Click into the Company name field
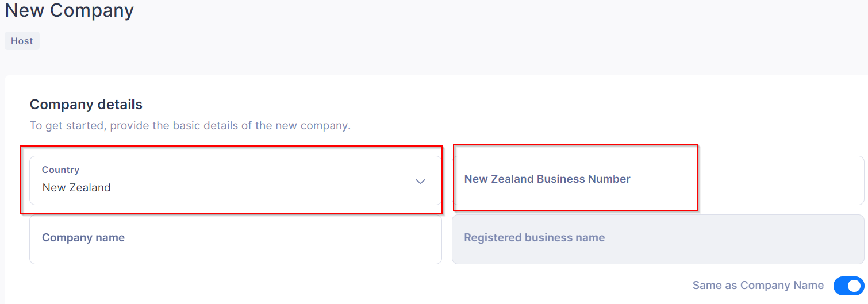Image resolution: width=868 pixels, height=304 pixels. [236, 239]
